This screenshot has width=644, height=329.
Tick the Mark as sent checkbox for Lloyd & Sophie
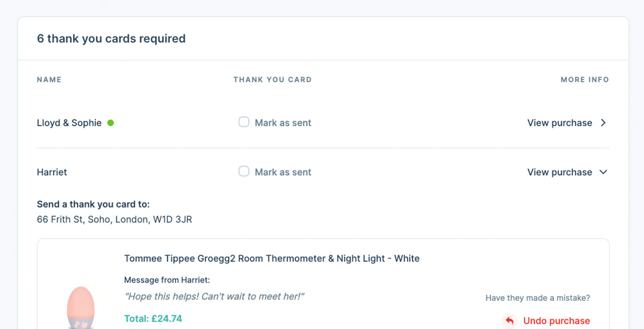244,122
